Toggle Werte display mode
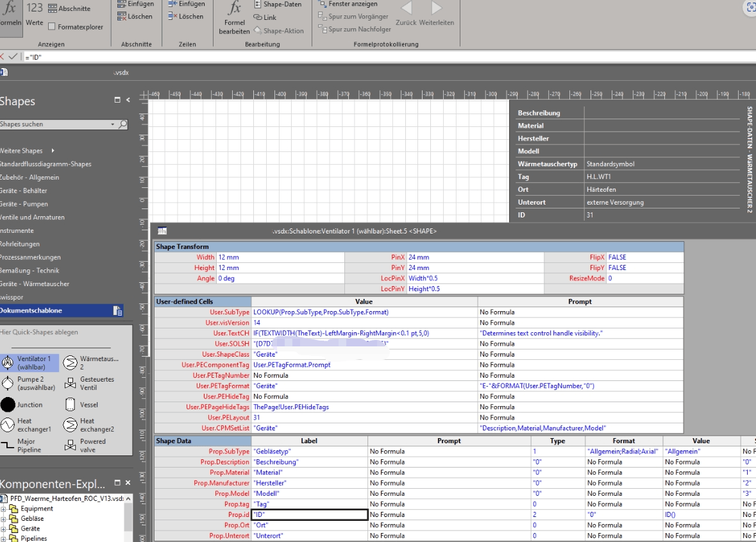756x542 pixels. click(35, 14)
